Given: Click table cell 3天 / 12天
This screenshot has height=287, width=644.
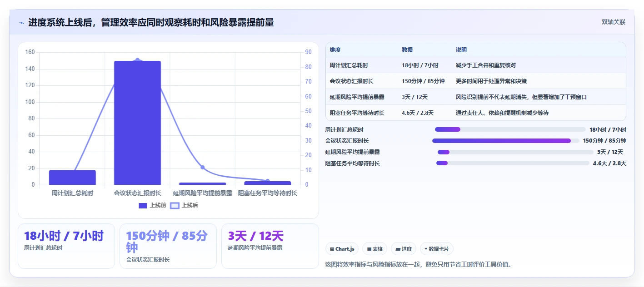Looking at the screenshot, I should [414, 97].
